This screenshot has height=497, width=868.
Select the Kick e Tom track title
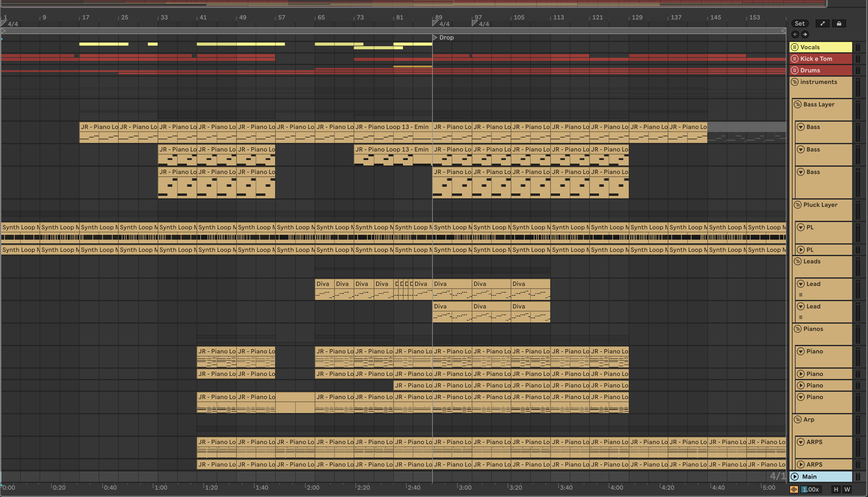tap(816, 59)
